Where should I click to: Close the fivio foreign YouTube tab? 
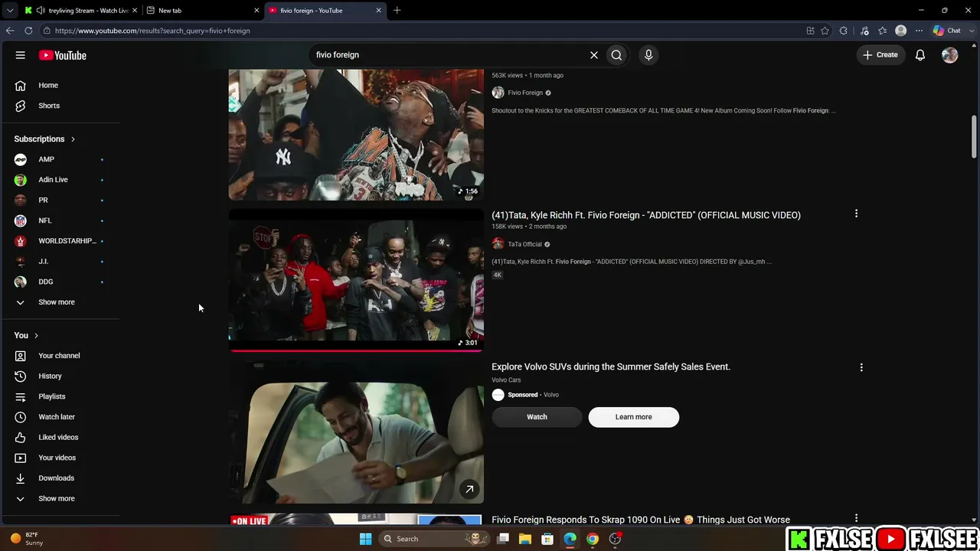pyautogui.click(x=378, y=11)
